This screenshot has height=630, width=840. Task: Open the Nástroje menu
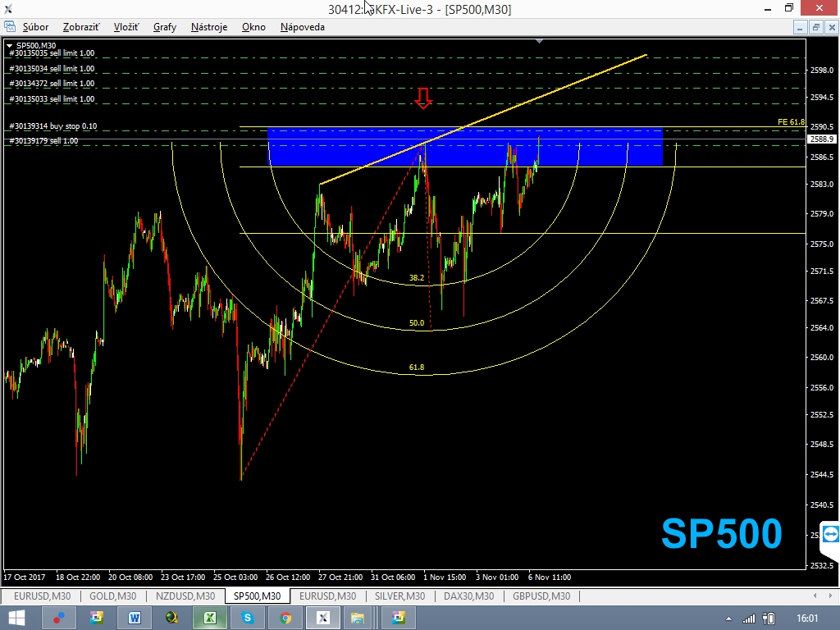coord(209,27)
